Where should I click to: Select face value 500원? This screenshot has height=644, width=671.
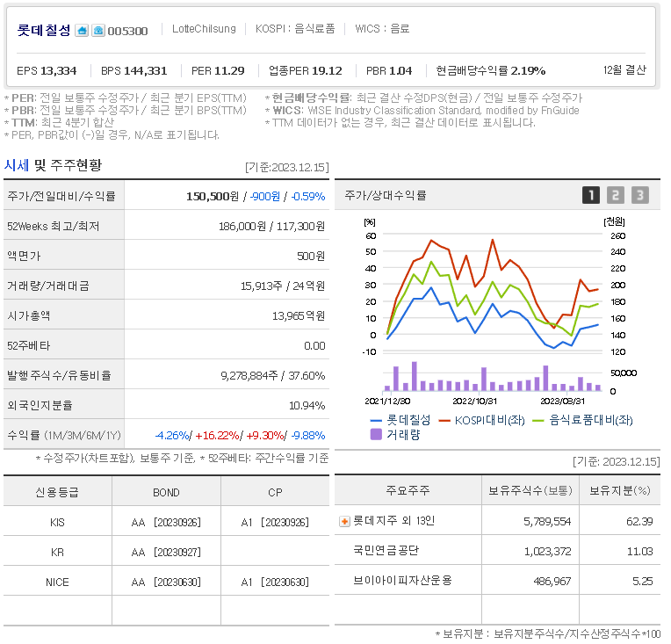pos(311,256)
